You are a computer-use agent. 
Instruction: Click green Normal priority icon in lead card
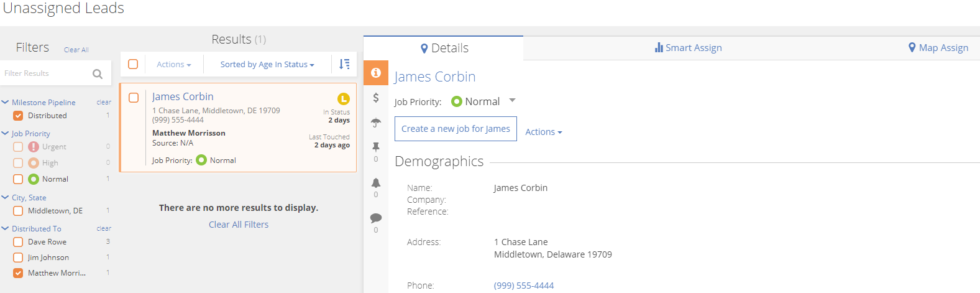tap(201, 160)
